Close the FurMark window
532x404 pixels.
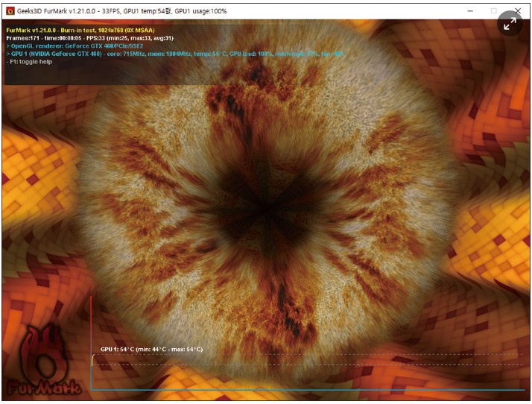(518, 11)
